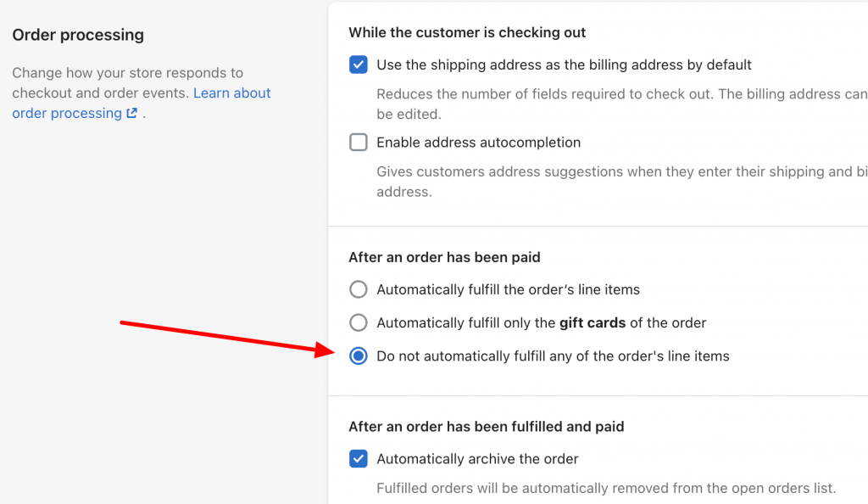Click the bold 'gift cards' text

593,322
